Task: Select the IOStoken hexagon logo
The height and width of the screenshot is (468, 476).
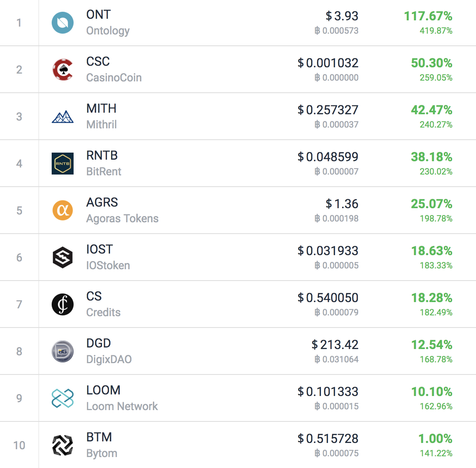Action: coord(63,257)
